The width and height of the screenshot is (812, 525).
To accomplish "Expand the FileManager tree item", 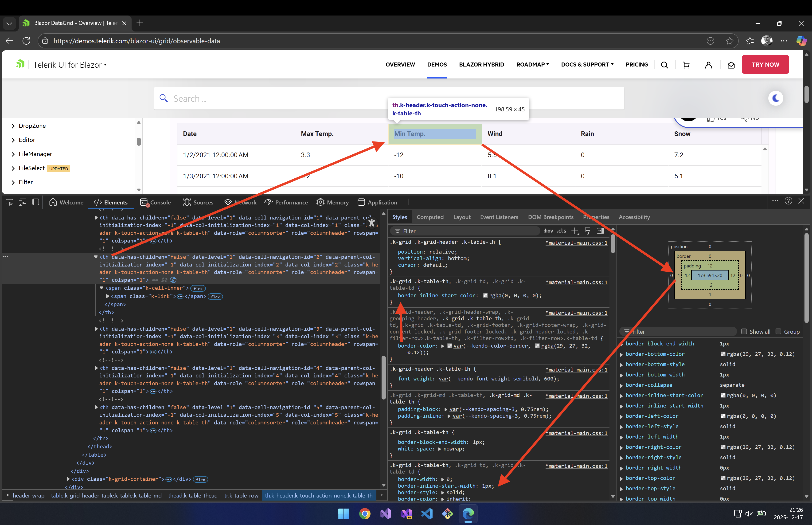I will [13, 154].
